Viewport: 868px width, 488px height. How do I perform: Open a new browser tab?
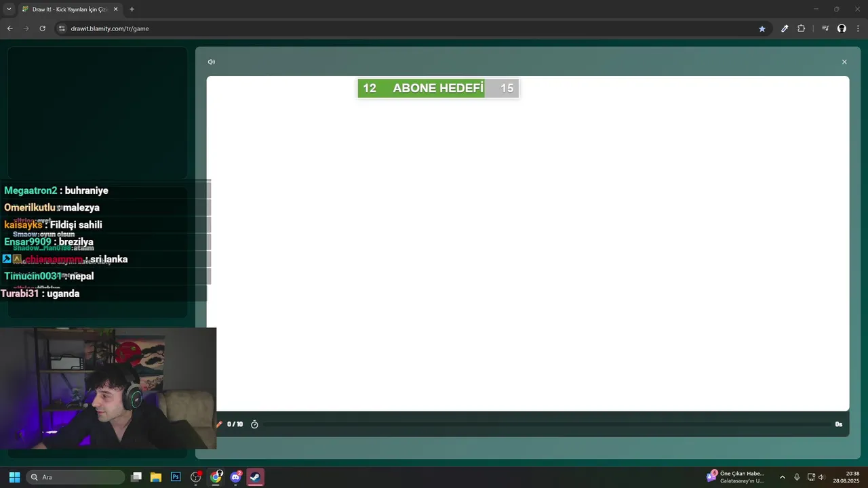coord(132,9)
